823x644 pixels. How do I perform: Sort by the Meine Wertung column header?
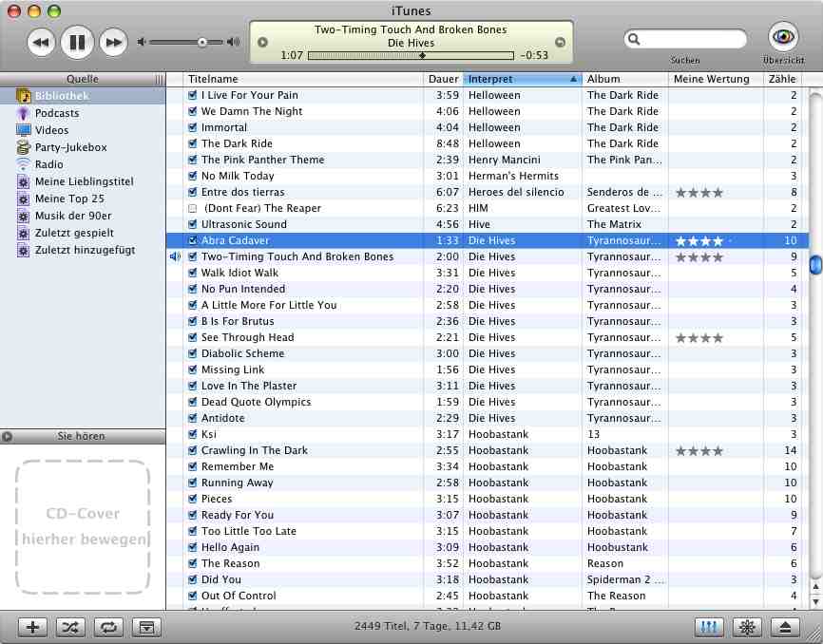pos(716,79)
